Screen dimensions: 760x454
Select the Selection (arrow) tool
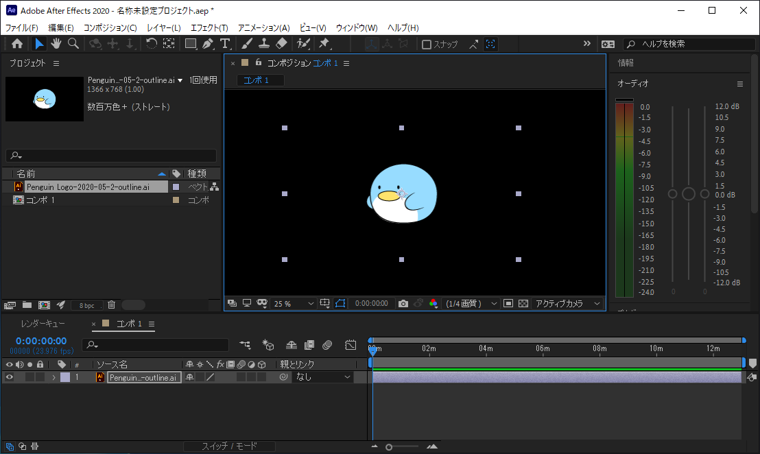[39, 44]
